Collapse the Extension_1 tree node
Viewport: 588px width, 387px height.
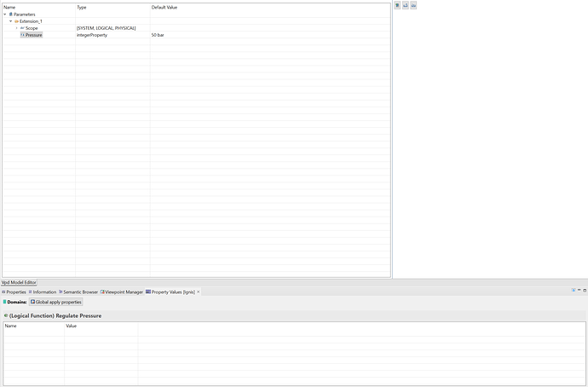click(11, 21)
